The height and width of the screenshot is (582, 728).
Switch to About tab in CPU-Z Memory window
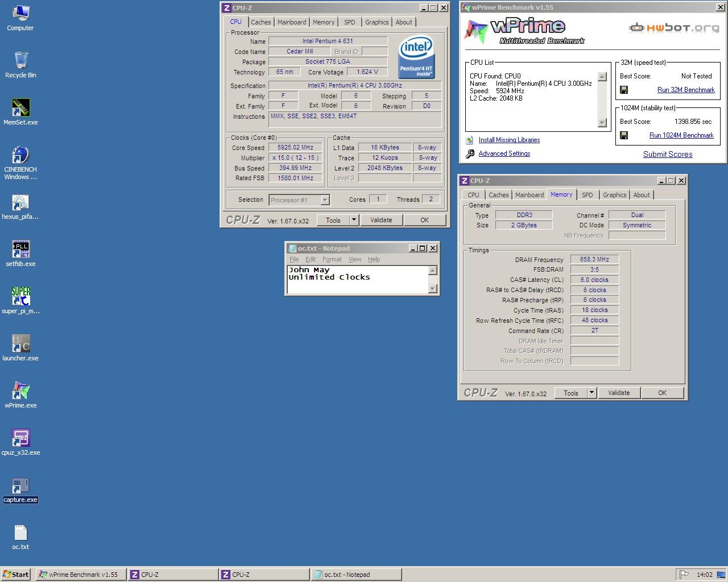tap(642, 195)
